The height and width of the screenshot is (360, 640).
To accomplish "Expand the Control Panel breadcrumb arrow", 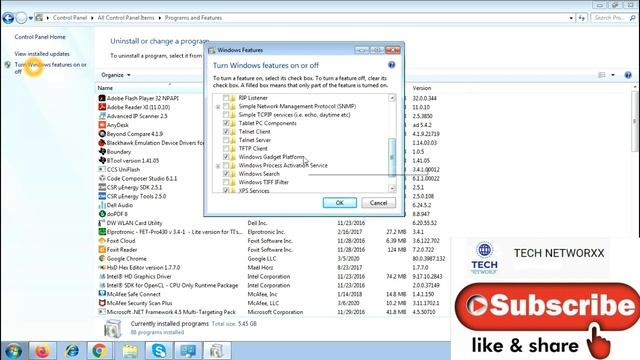I will coord(92,18).
